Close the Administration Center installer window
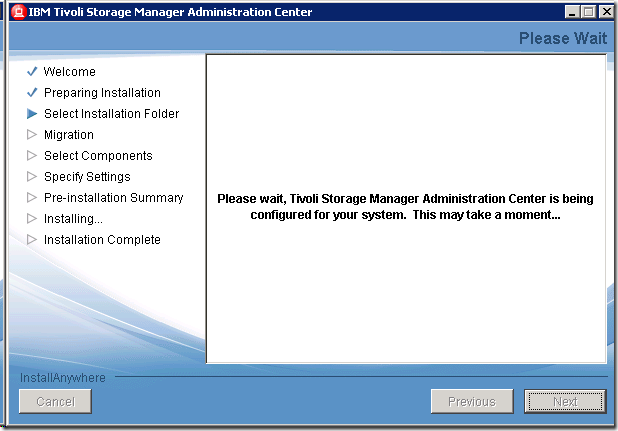 tap(603, 12)
